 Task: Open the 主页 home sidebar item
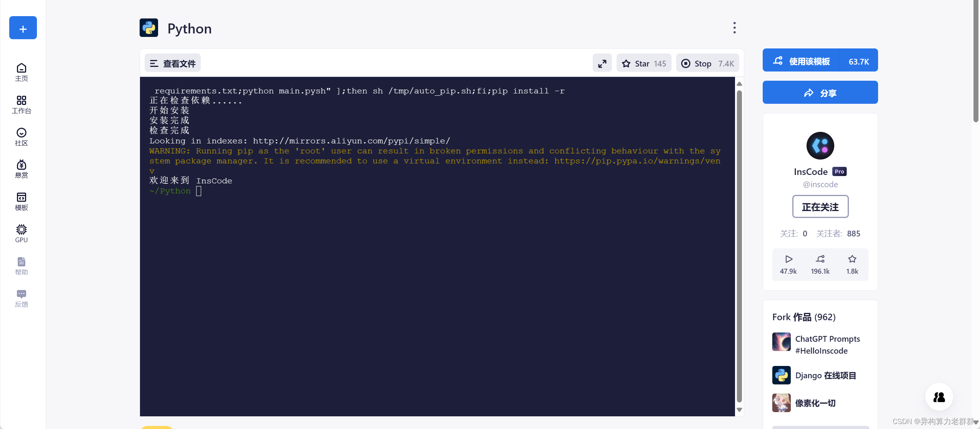click(x=22, y=72)
